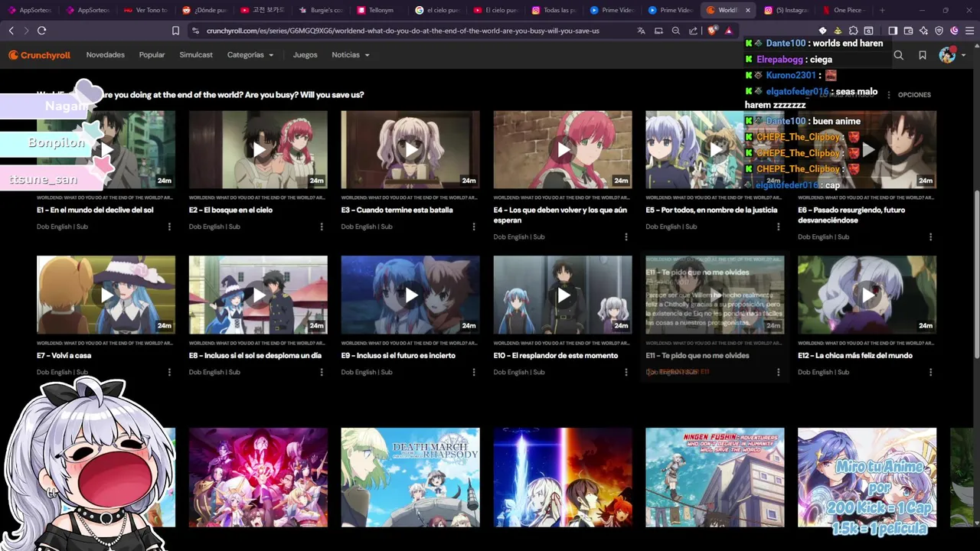980x551 pixels.
Task: Open Brave Shields lion icon
Action: click(x=712, y=31)
